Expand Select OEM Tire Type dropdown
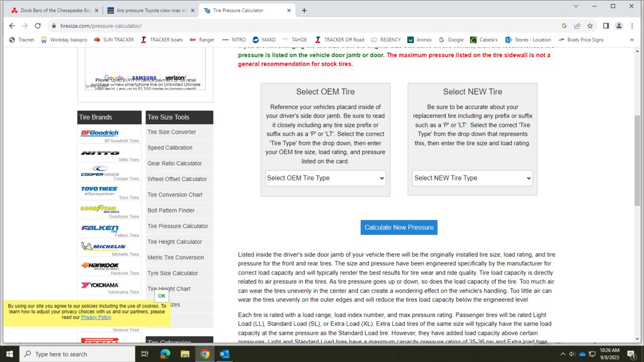644x362 pixels. click(x=326, y=178)
